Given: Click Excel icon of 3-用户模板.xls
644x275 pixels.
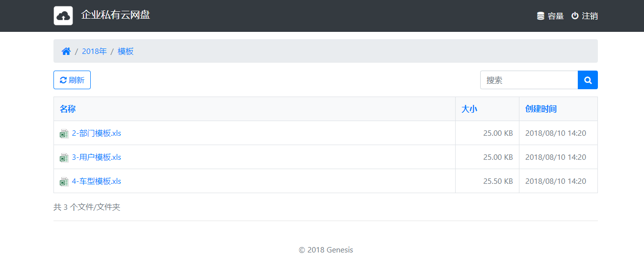Looking at the screenshot, I should [64, 157].
